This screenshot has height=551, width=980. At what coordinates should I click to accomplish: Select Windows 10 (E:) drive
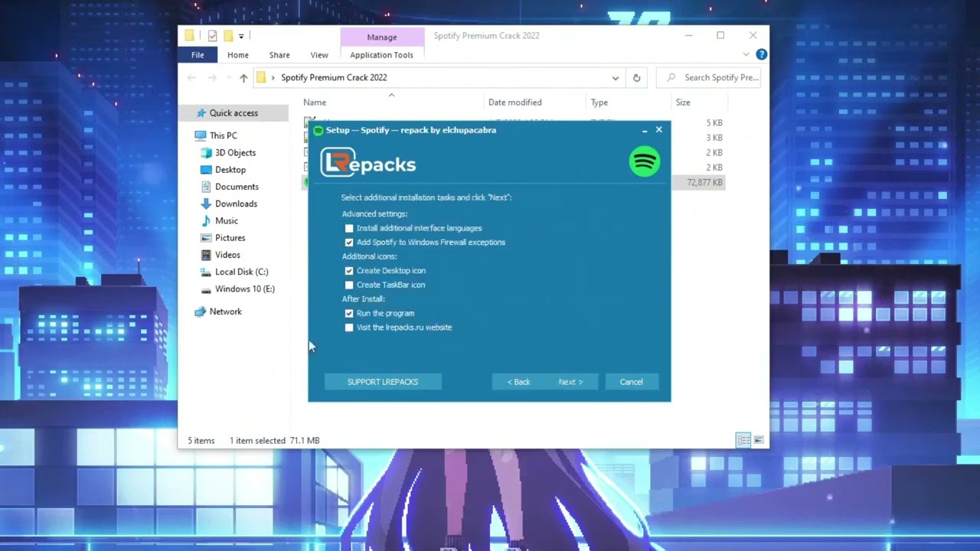(245, 289)
